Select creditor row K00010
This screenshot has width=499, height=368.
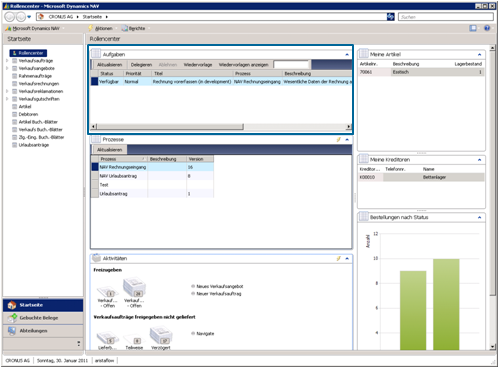(422, 177)
